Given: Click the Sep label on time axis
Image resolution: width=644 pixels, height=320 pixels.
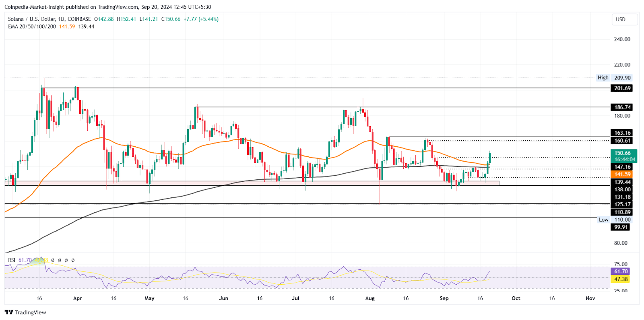Looking at the screenshot, I should pyautogui.click(x=444, y=298).
